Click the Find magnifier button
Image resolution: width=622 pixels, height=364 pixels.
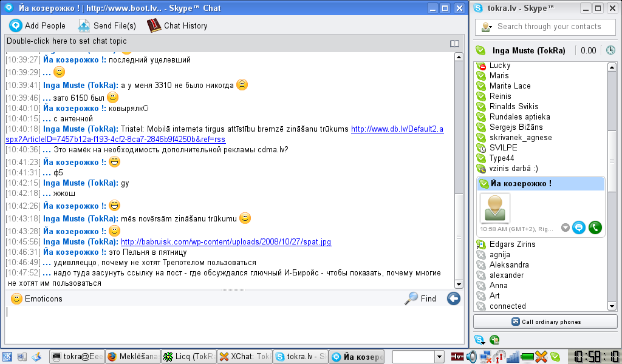point(420,298)
